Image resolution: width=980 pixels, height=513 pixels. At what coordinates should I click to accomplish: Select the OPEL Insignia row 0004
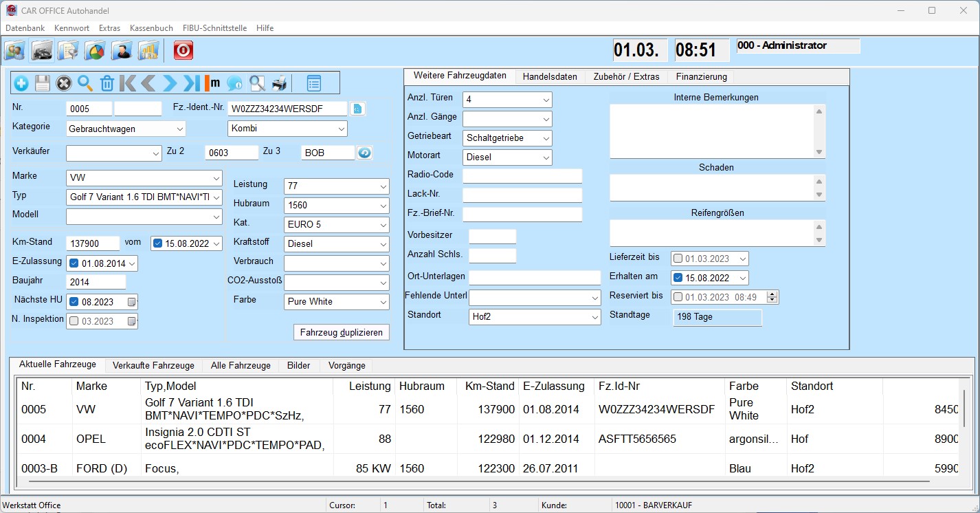488,439
